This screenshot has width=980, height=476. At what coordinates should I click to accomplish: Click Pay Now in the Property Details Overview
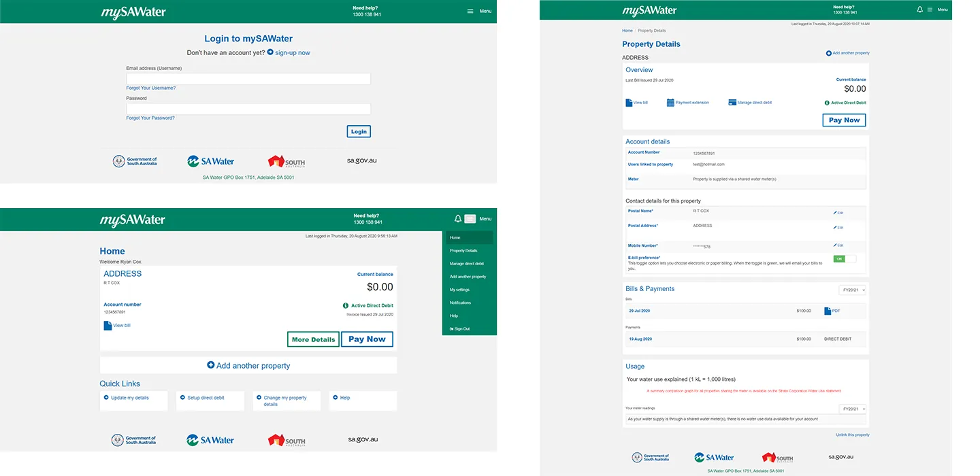844,120
